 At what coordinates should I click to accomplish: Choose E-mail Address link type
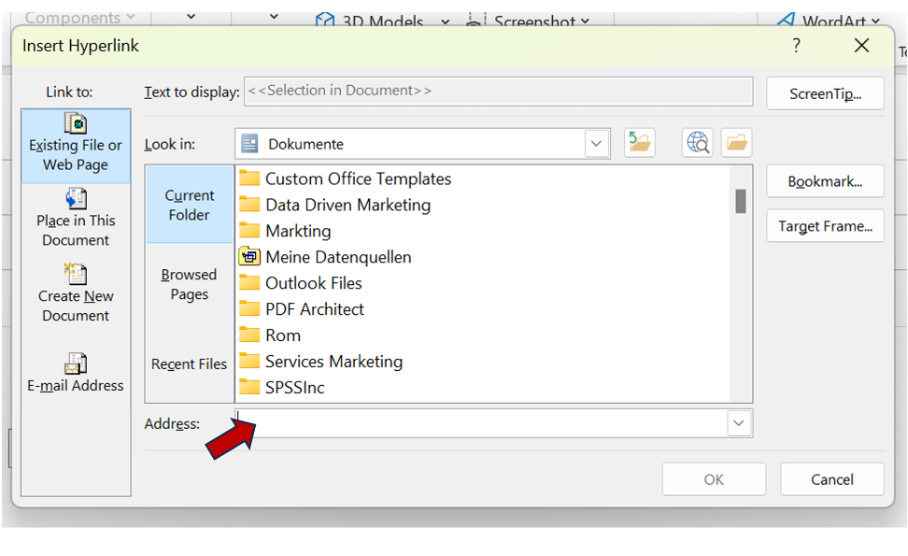[76, 373]
